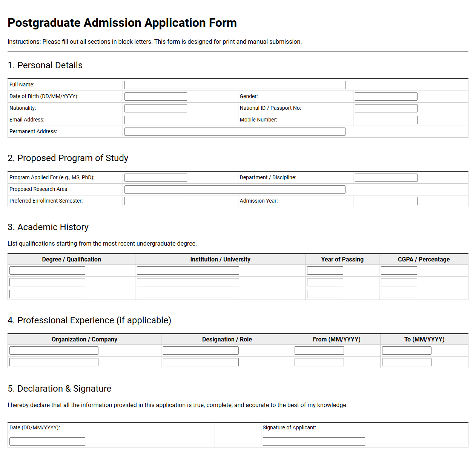Click the '1. Personal Details' heading
This screenshot has width=476, height=455.
[45, 65]
